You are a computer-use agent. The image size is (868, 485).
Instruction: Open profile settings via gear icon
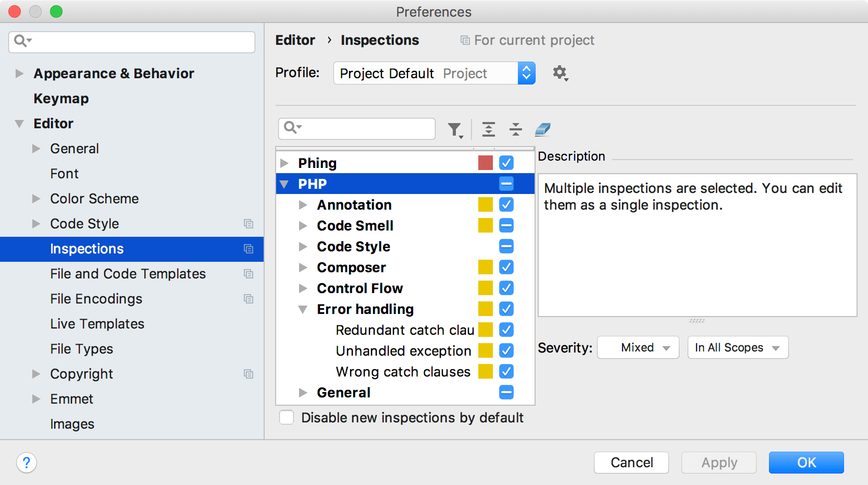pos(559,73)
